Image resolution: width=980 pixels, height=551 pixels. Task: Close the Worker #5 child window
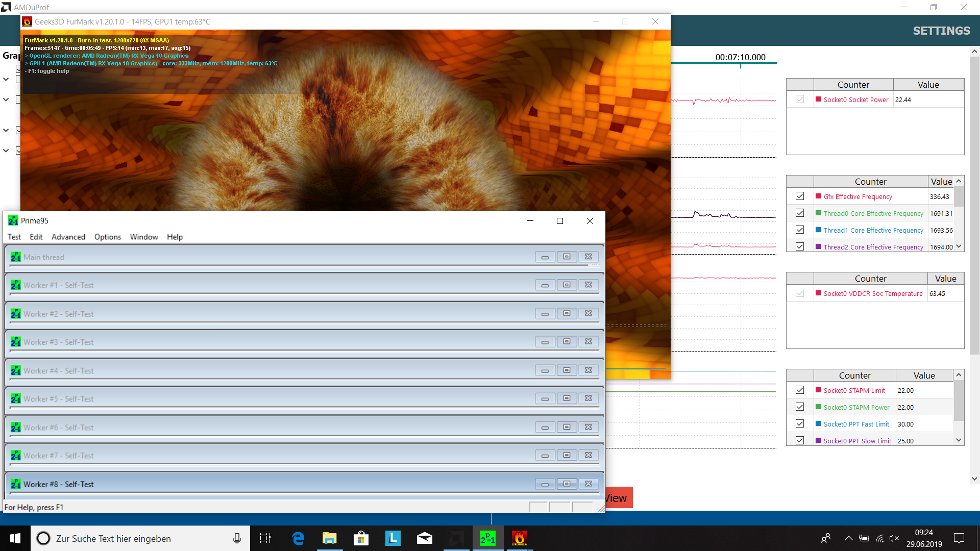(588, 398)
